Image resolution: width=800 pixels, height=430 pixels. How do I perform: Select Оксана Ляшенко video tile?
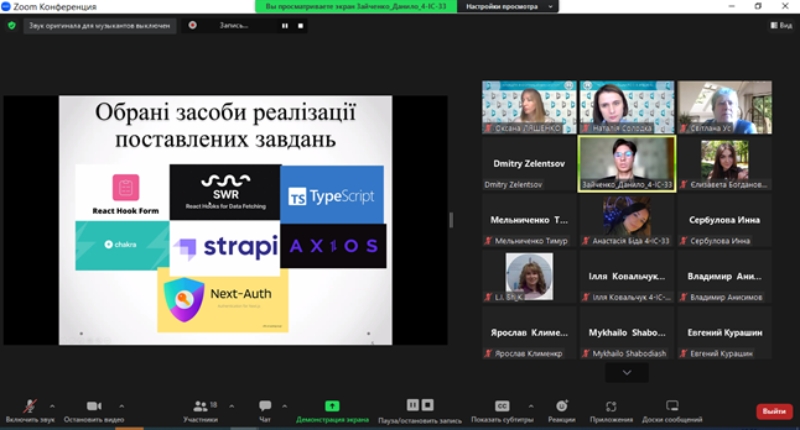coord(529,107)
